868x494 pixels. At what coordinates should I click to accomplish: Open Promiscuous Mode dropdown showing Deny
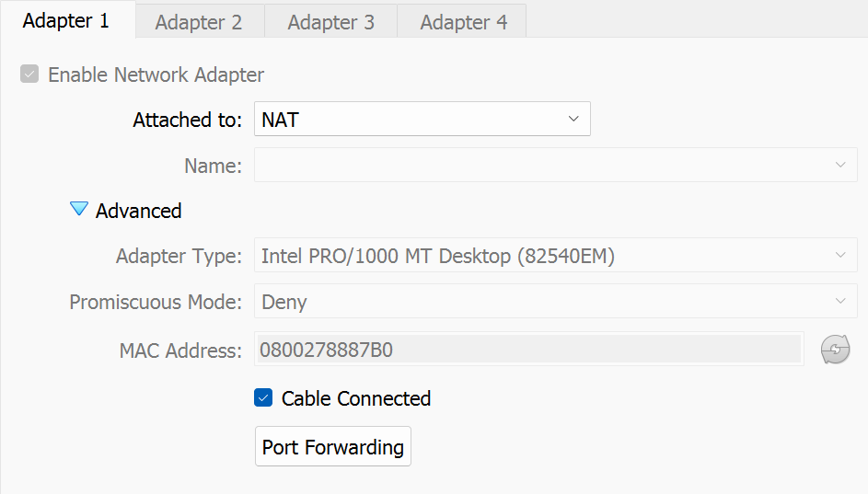coord(555,302)
